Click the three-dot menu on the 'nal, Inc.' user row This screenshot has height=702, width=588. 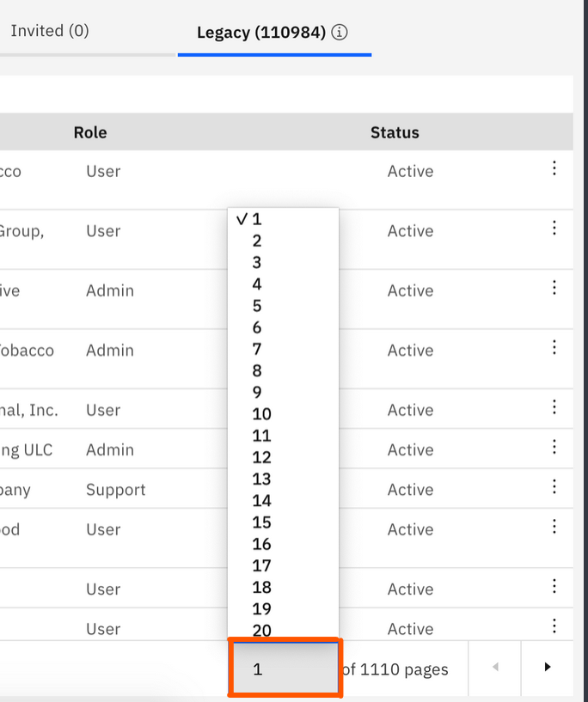pos(555,408)
